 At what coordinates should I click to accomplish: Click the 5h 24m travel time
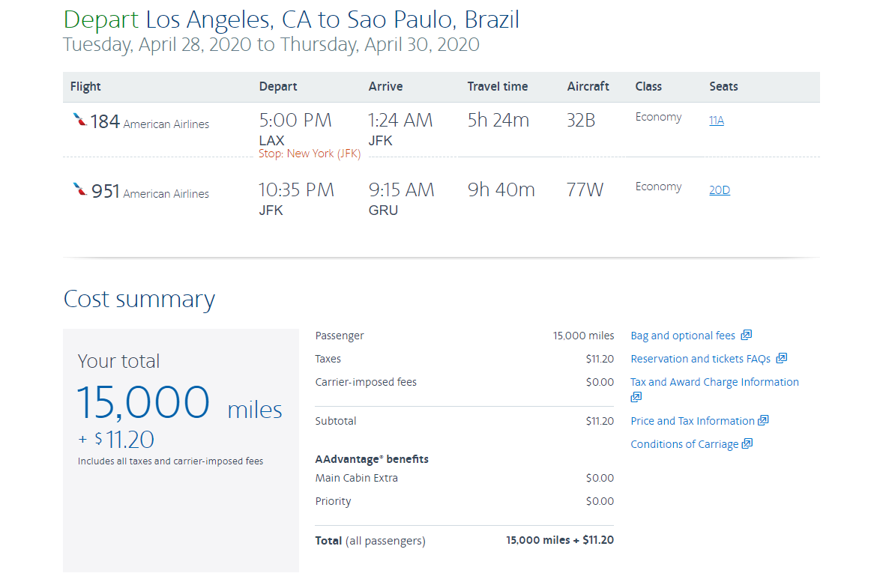498,121
